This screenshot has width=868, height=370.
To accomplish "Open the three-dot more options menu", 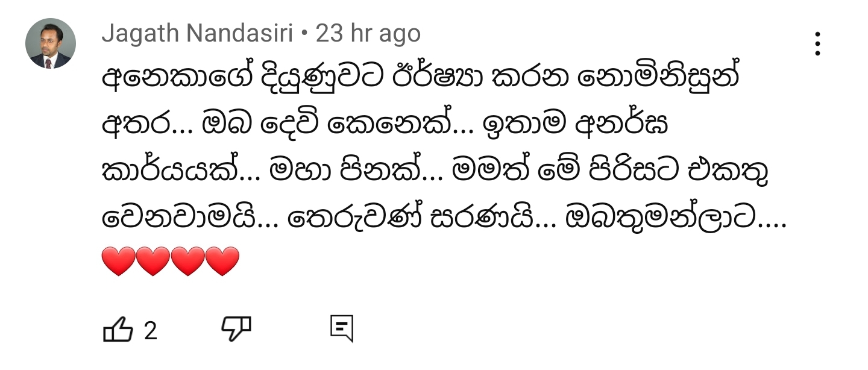I will coord(817,44).
